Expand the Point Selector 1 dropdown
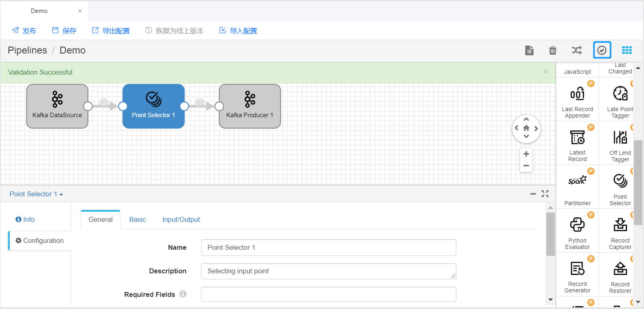The image size is (644, 309). pyautogui.click(x=36, y=194)
